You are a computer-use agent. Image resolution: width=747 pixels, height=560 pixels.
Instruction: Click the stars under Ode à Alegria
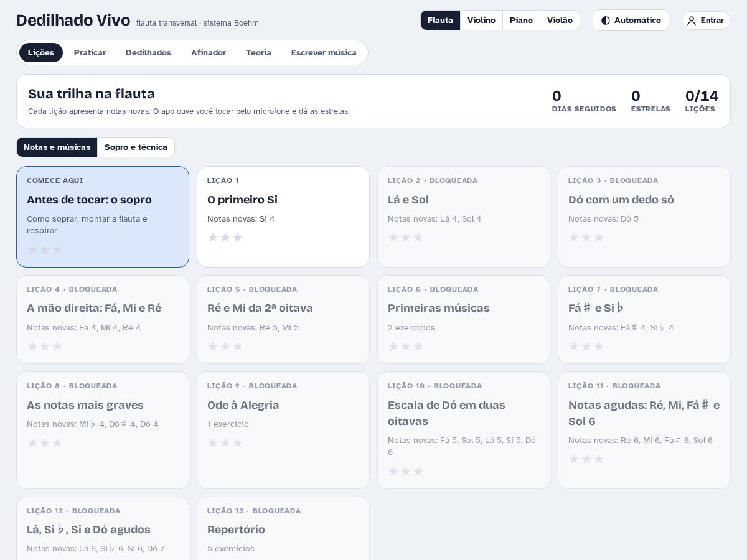(225, 442)
